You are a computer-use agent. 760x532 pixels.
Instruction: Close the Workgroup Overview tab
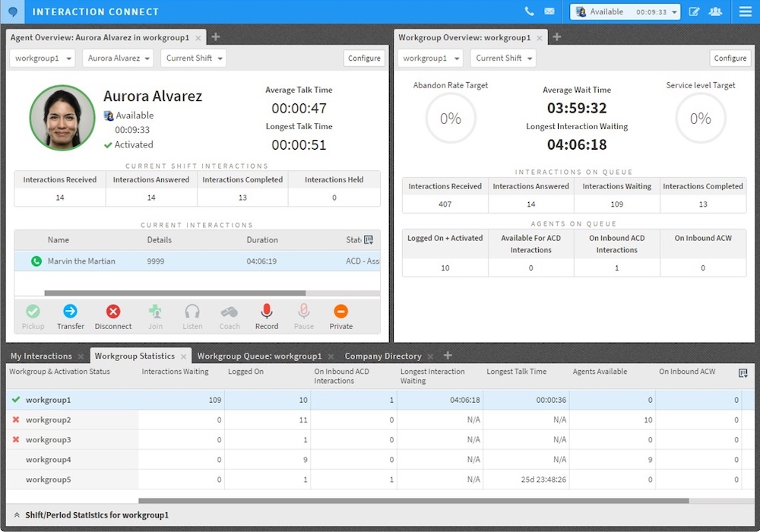540,38
